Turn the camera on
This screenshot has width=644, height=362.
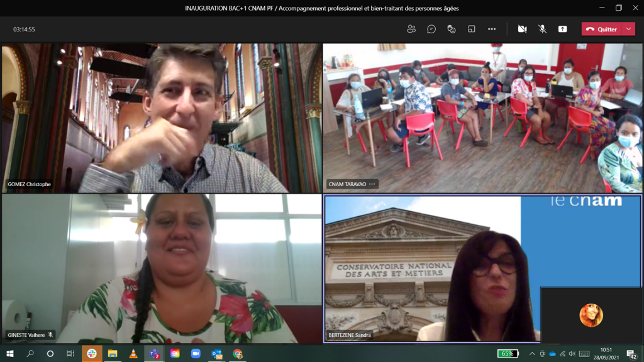click(523, 29)
